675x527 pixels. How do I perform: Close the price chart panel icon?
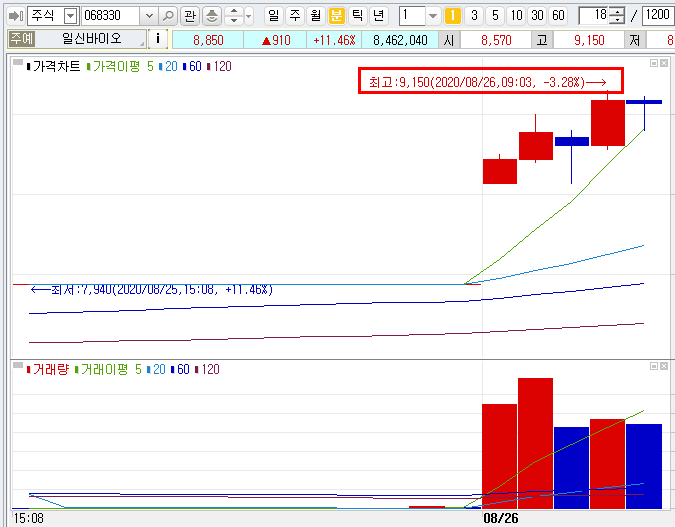pyautogui.click(x=664, y=63)
